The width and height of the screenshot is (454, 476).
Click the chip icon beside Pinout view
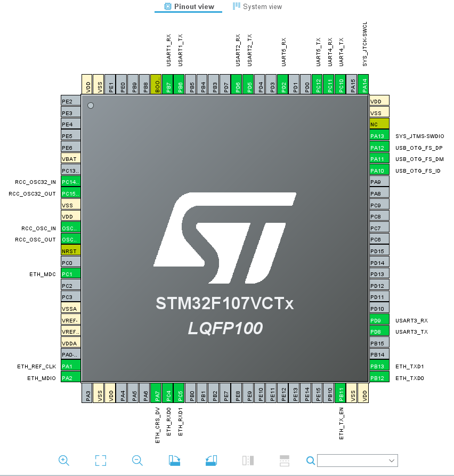(166, 6)
